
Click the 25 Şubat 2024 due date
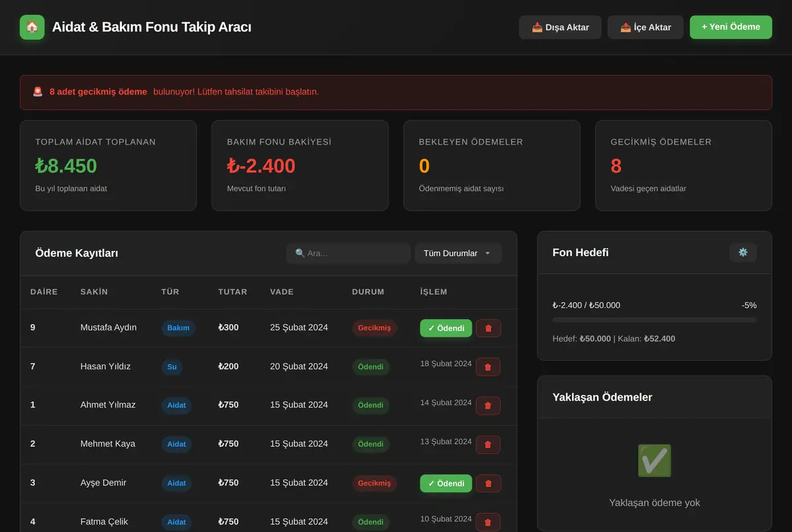(299, 327)
